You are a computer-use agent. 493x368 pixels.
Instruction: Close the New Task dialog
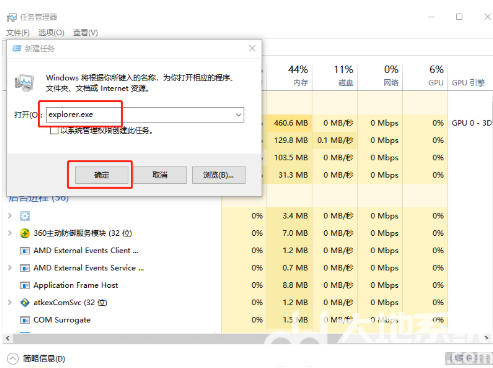(x=252, y=49)
